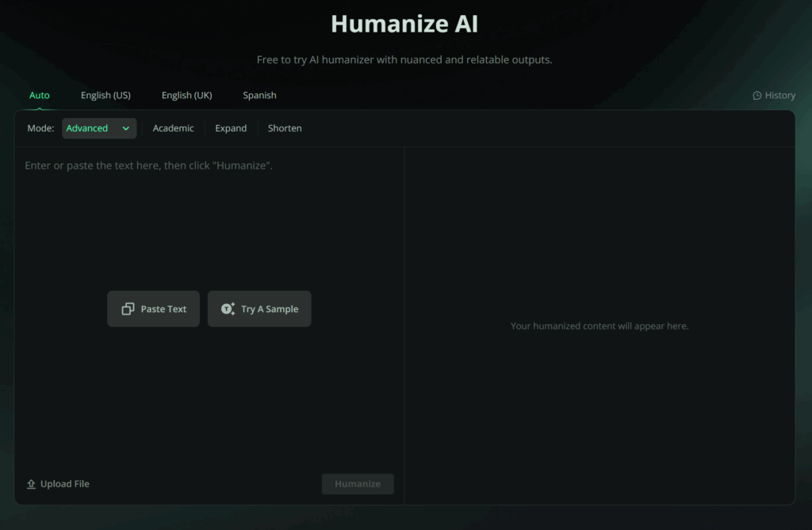Click the Paste Text button
This screenshot has width=812, height=530.
(153, 308)
